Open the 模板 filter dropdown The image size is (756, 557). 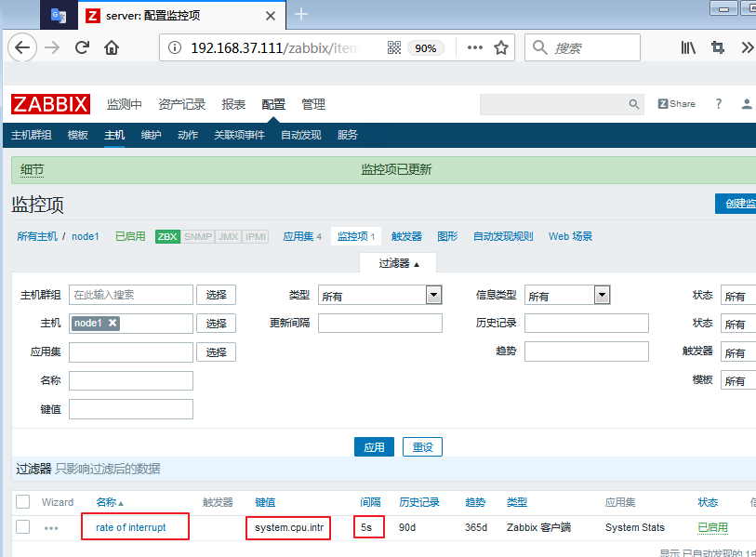coord(738,380)
